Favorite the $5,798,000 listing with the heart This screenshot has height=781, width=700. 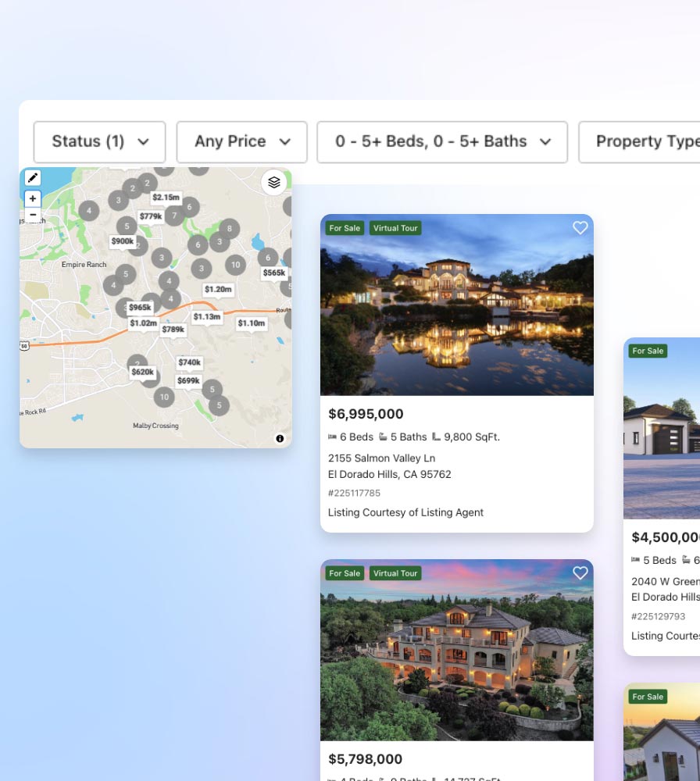580,572
